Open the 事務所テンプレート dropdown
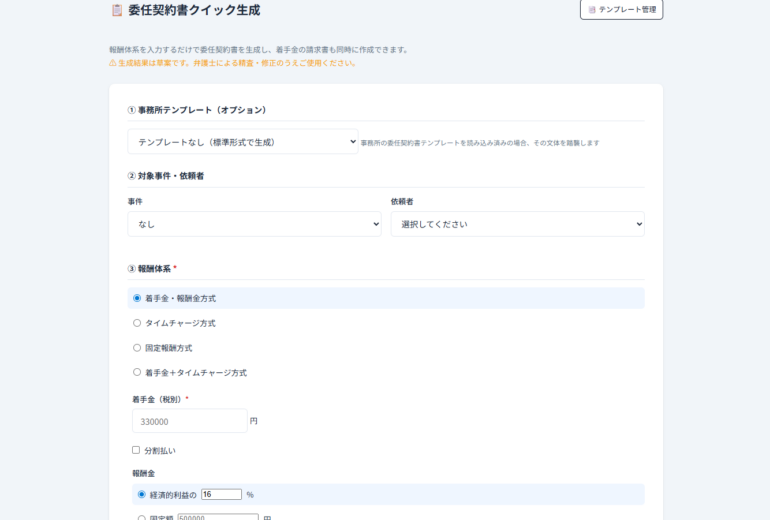 tap(242, 142)
